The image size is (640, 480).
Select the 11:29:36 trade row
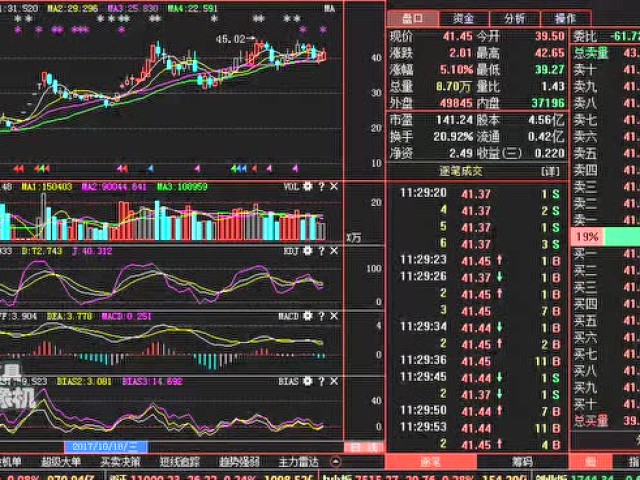pyautogui.click(x=478, y=361)
